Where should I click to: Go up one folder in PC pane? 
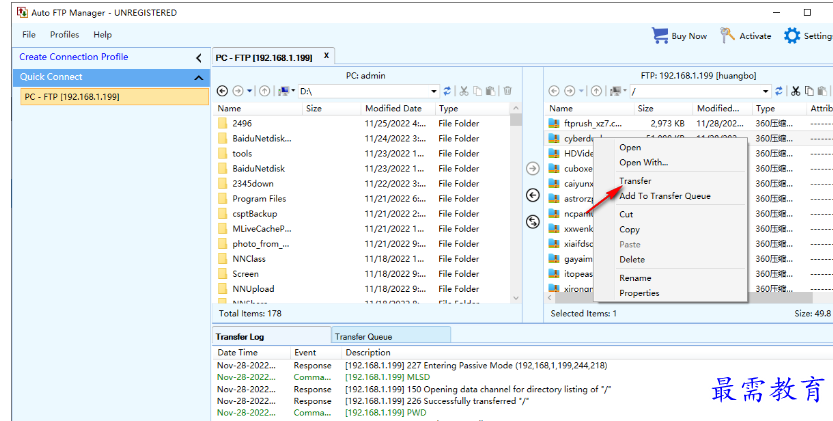[x=265, y=91]
